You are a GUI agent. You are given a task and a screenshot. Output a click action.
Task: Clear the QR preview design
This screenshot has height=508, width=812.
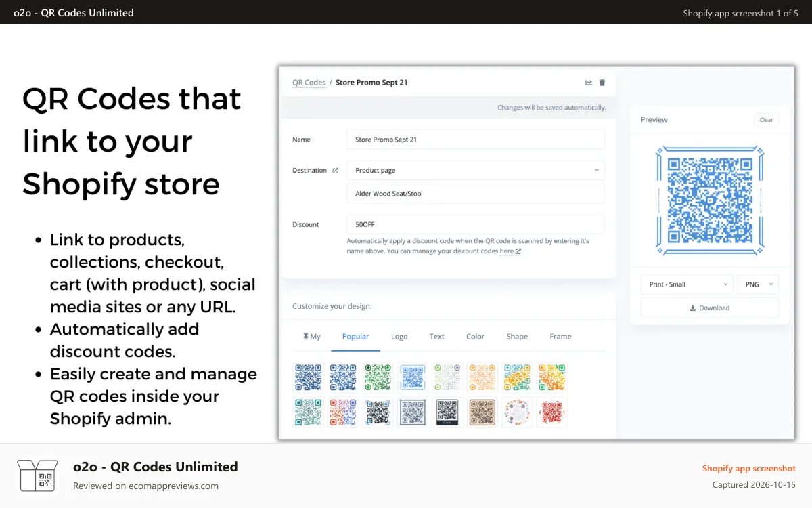(766, 120)
